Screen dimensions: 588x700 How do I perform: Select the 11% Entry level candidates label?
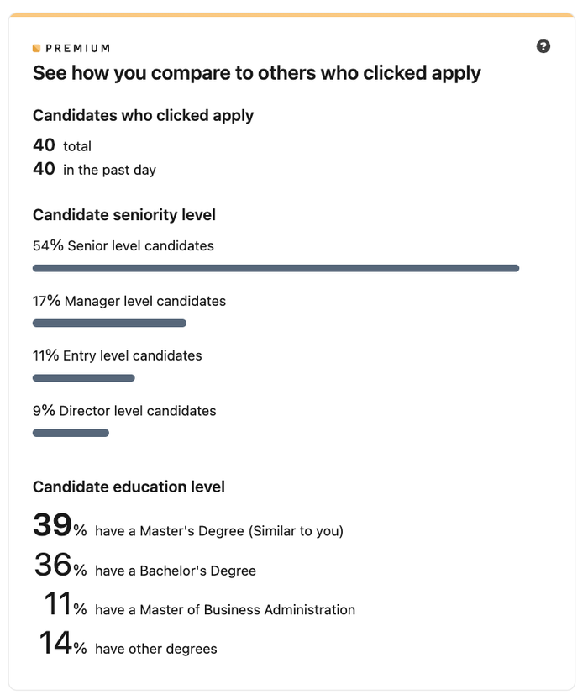coord(117,355)
